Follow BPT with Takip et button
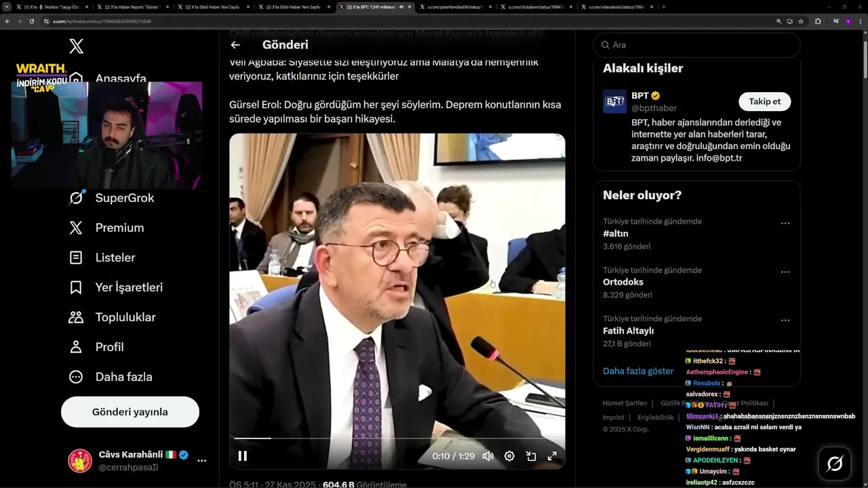The image size is (868, 488). click(764, 102)
